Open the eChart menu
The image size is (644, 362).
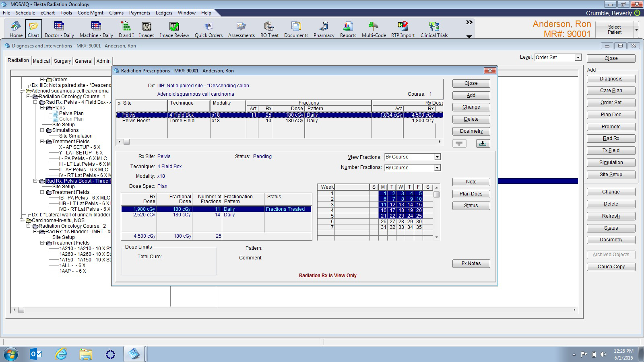(47, 13)
